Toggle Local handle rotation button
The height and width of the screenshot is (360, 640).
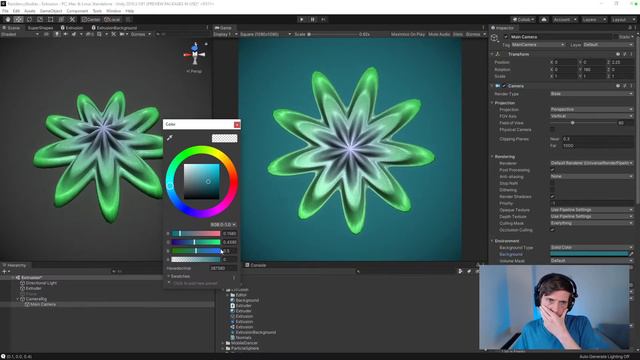coord(112,19)
